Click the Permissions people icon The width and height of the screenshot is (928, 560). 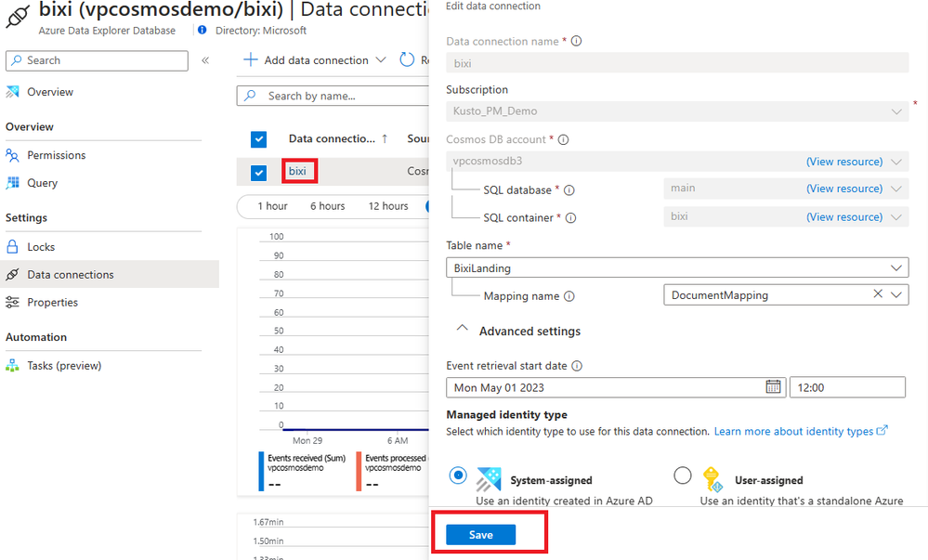click(x=12, y=155)
